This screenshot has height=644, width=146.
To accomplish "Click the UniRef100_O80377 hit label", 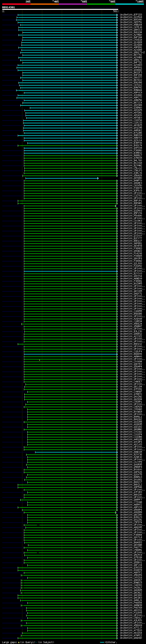I will click(131, 78).
